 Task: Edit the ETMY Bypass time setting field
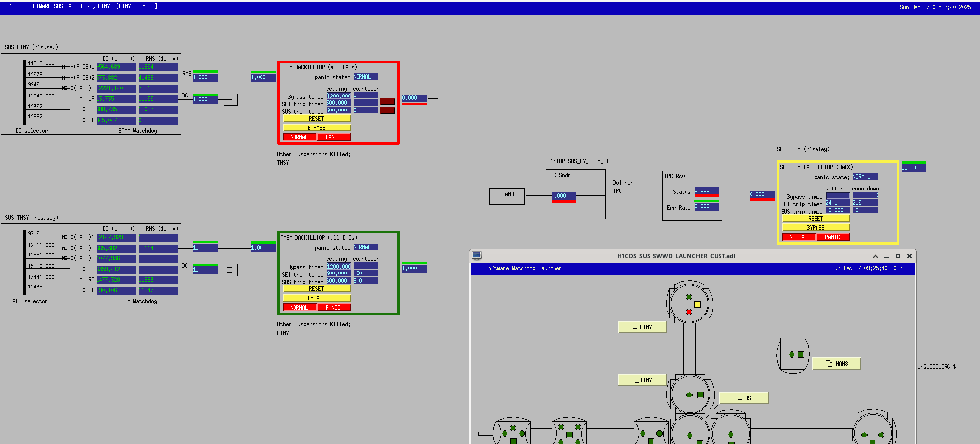point(338,96)
